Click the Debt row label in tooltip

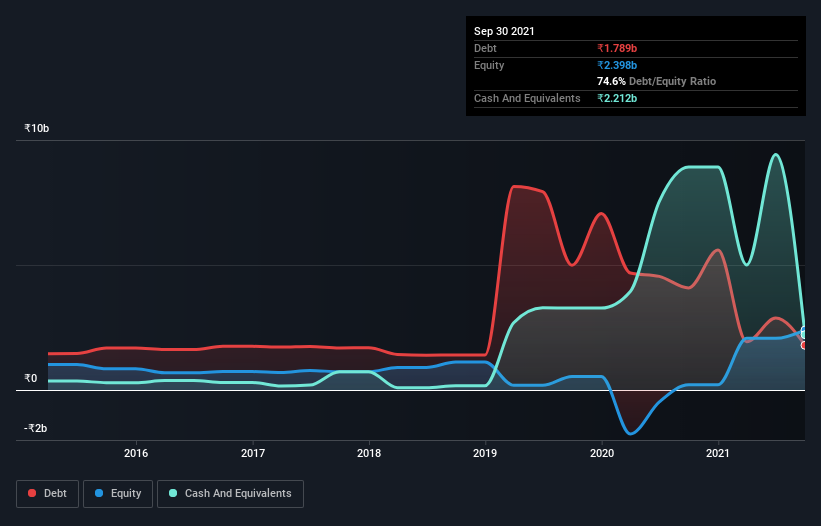(x=485, y=48)
